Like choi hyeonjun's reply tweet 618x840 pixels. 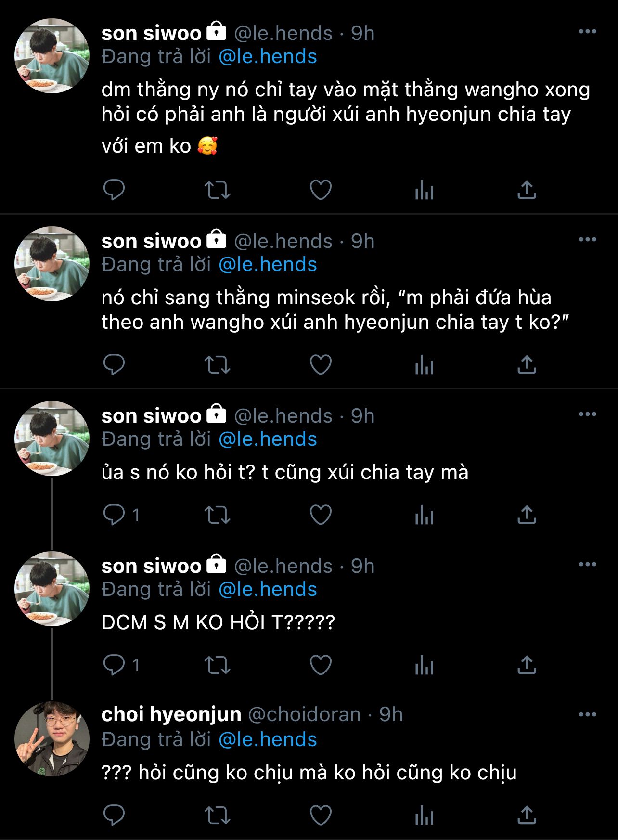click(x=321, y=815)
